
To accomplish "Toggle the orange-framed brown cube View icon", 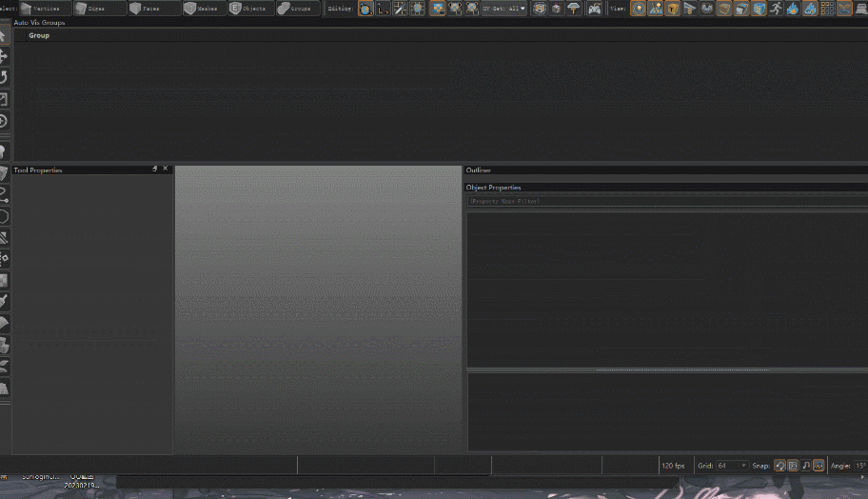I will (724, 9).
